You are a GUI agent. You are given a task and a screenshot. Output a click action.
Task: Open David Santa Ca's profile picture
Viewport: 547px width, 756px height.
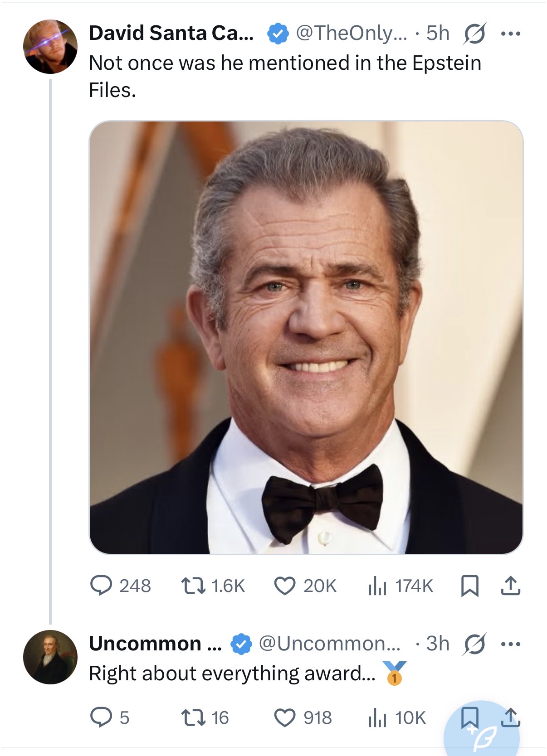pos(50,47)
